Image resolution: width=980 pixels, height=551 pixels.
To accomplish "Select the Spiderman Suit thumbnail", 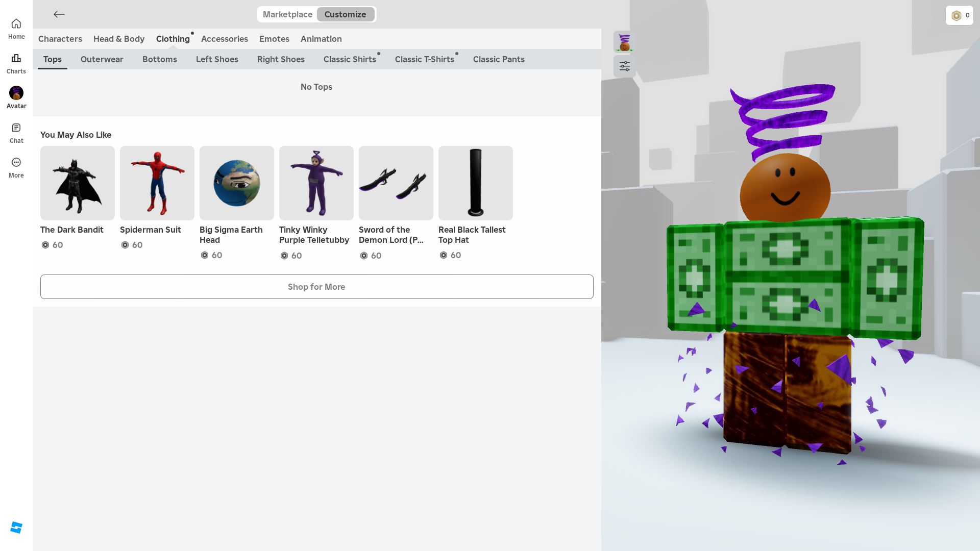I will pyautogui.click(x=157, y=183).
